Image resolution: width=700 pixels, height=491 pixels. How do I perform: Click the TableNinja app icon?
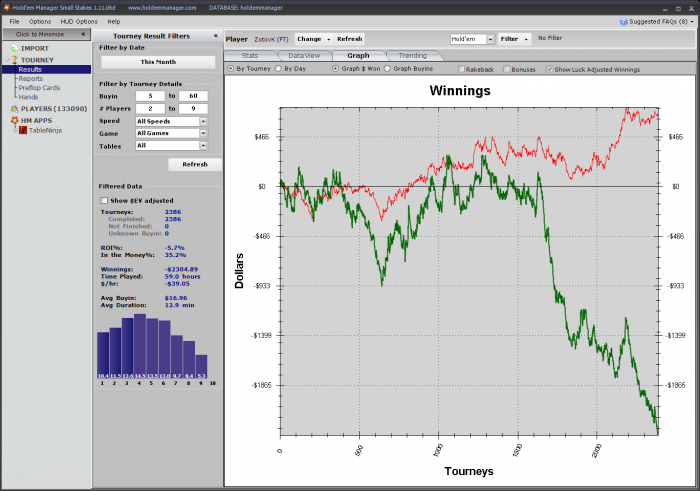(23, 130)
